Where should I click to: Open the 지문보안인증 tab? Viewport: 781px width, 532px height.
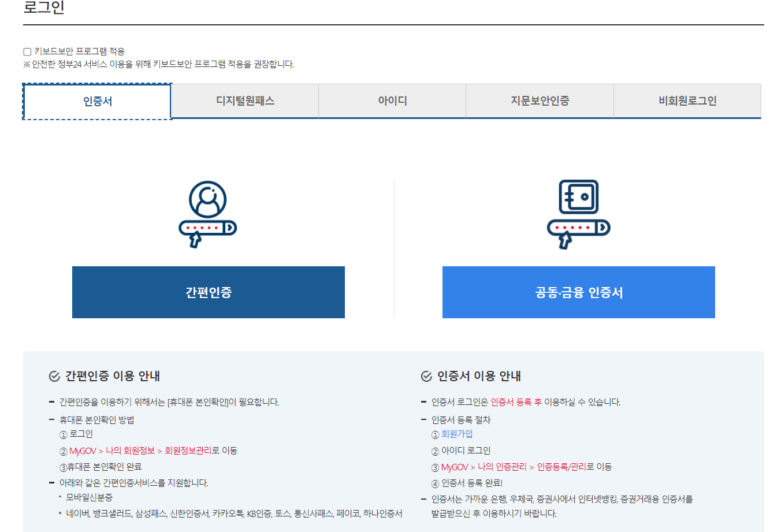pyautogui.click(x=540, y=101)
